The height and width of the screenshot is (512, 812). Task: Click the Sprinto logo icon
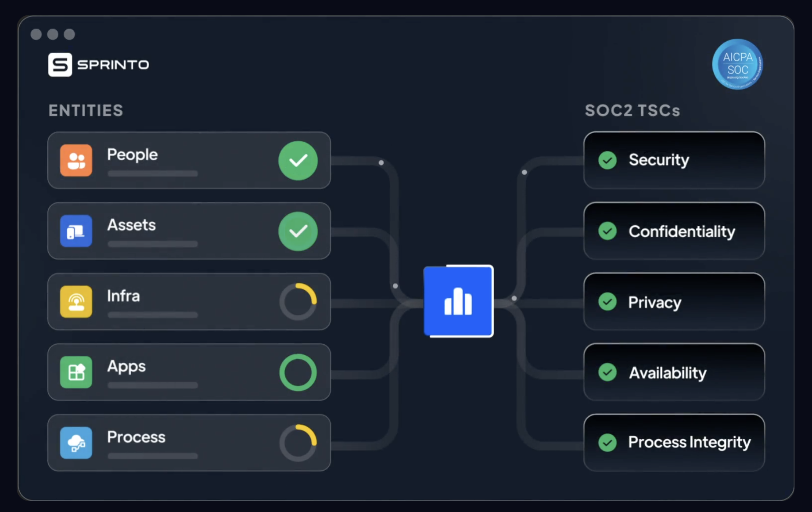pos(60,65)
